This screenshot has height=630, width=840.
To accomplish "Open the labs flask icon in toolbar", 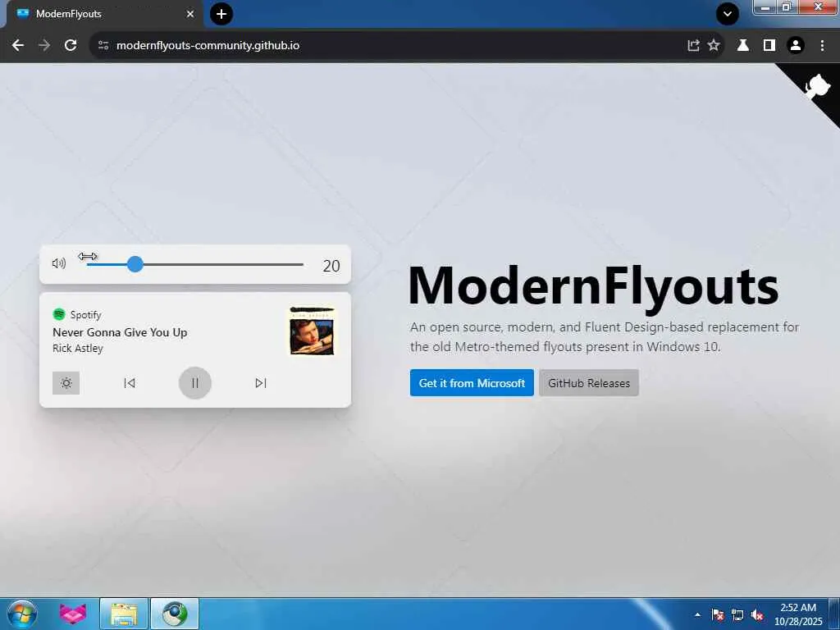I will (743, 46).
